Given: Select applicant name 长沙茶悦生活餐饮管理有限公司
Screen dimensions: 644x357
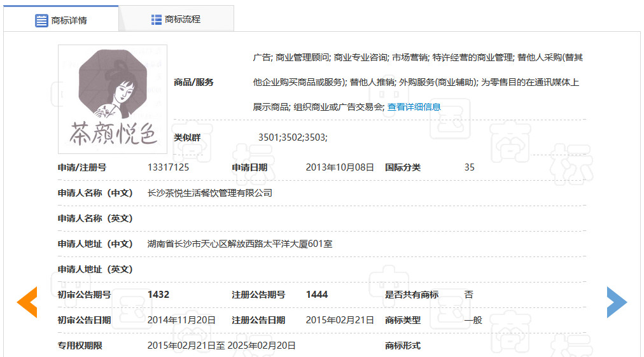Looking at the screenshot, I should click(x=210, y=193).
